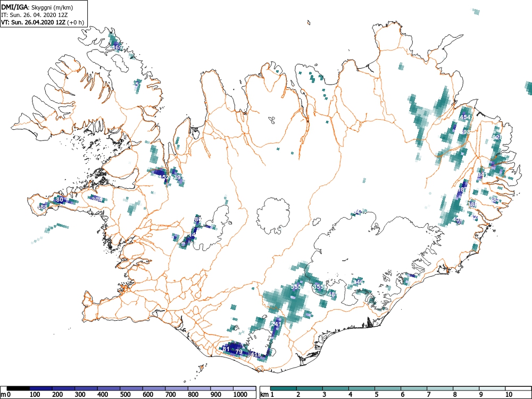Click the '700' label on the meter legend
The height and width of the screenshot is (399, 532).
pos(171,395)
